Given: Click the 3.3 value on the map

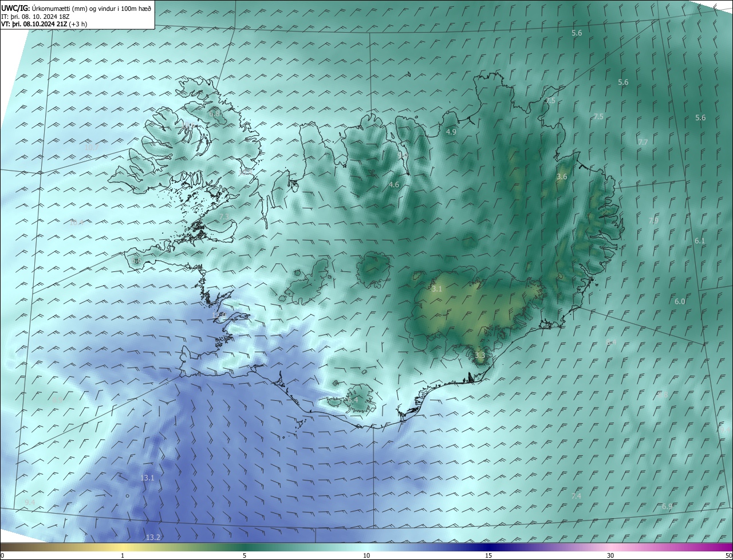Looking at the screenshot, I should (480, 356).
